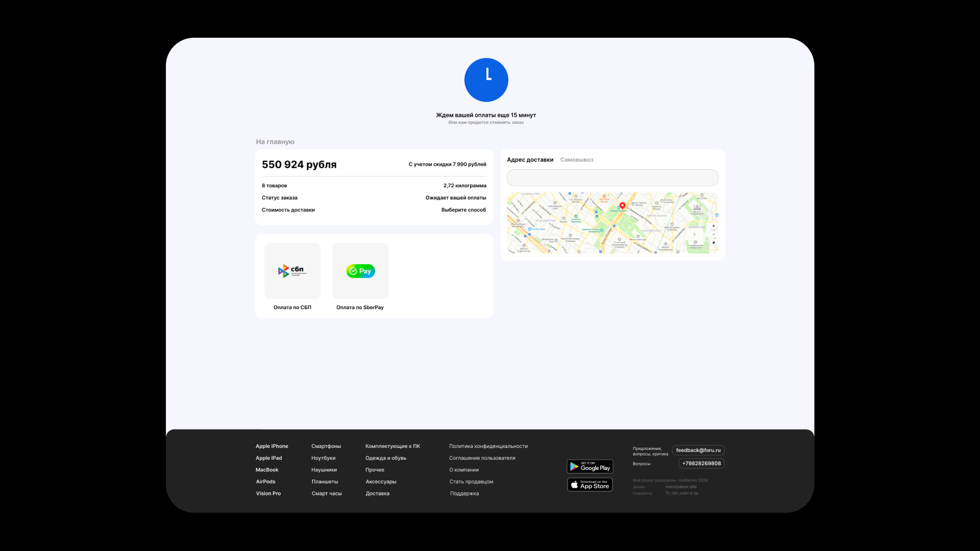Screen dimensions: 980x551
Task: Click the map geolocation arrow button
Action: coord(714,242)
